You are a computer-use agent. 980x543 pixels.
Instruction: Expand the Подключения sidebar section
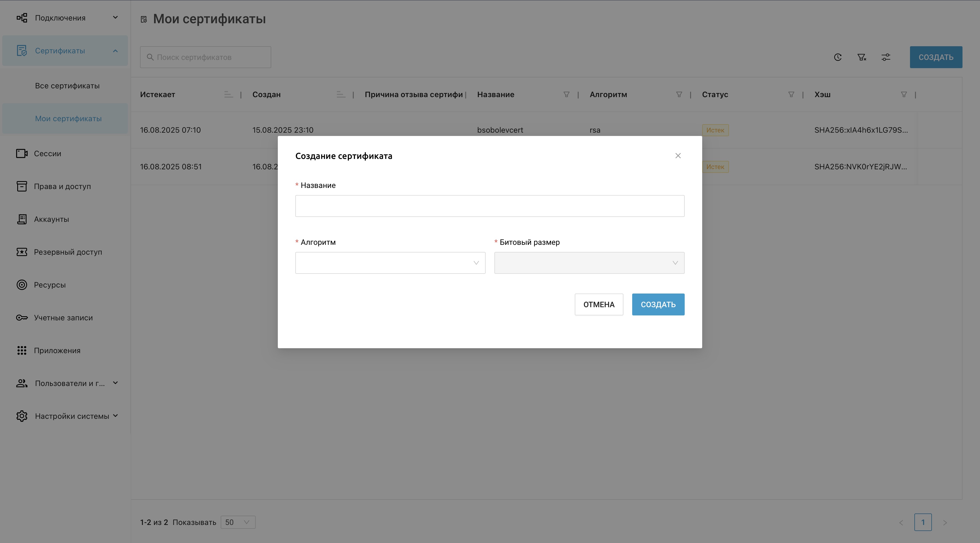coord(66,18)
